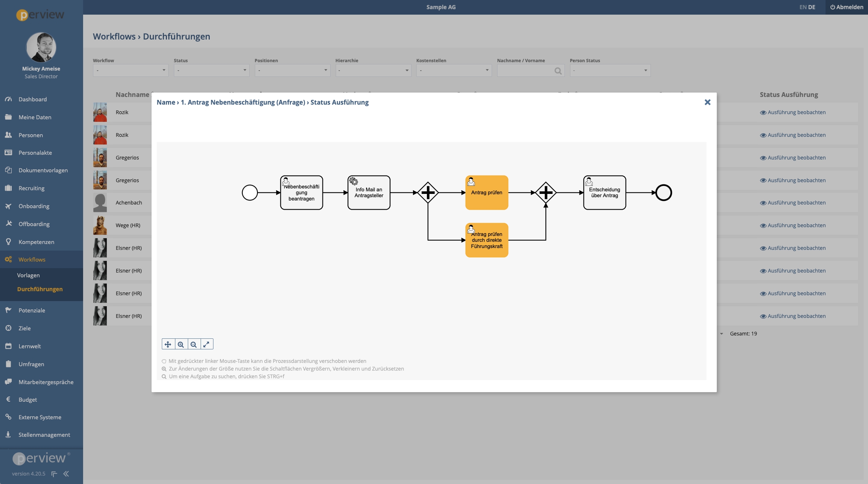Click the zoom out magnifier icon
Viewport: 868px width, 484px height.
tap(194, 344)
